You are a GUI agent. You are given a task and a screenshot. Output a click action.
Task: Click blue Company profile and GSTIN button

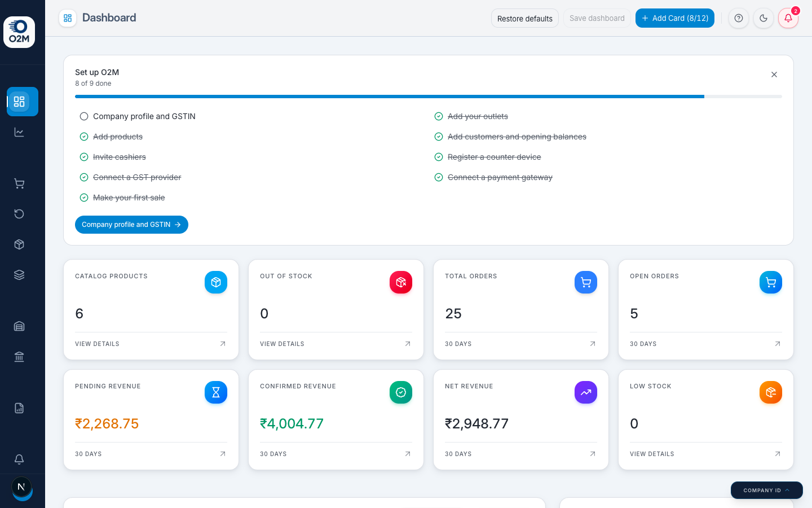tap(131, 225)
